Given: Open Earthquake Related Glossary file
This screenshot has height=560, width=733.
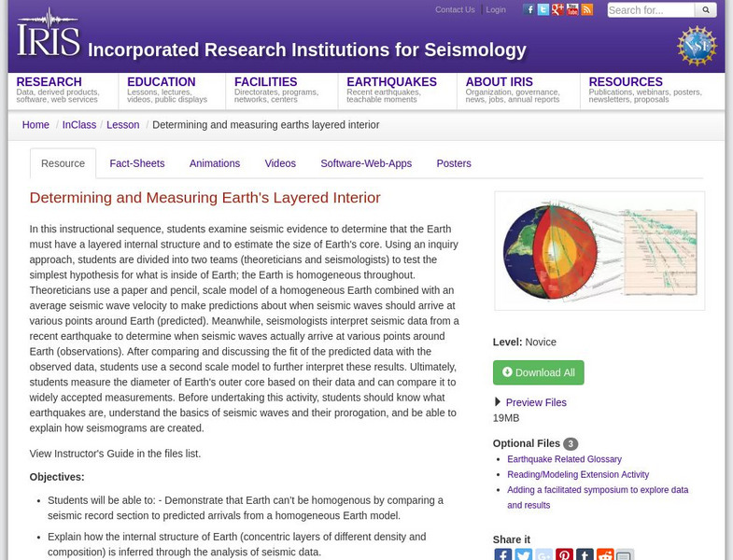Looking at the screenshot, I should pyautogui.click(x=564, y=459).
